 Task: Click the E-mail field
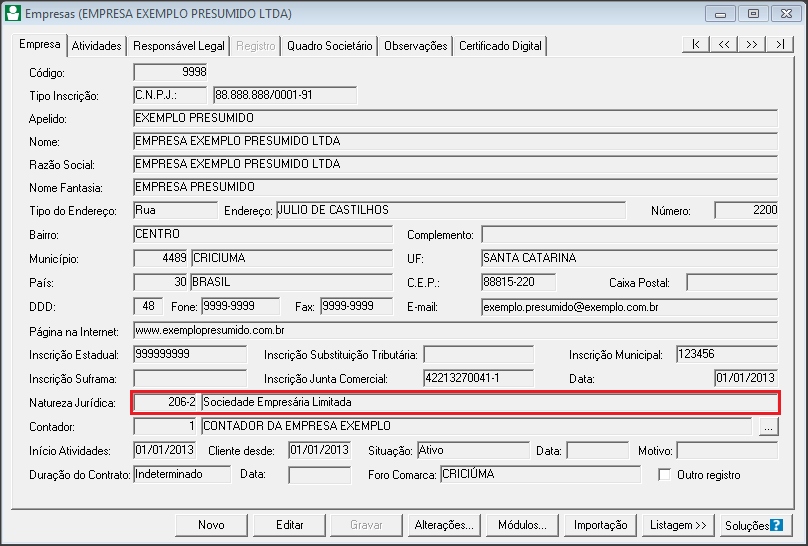pyautogui.click(x=629, y=307)
